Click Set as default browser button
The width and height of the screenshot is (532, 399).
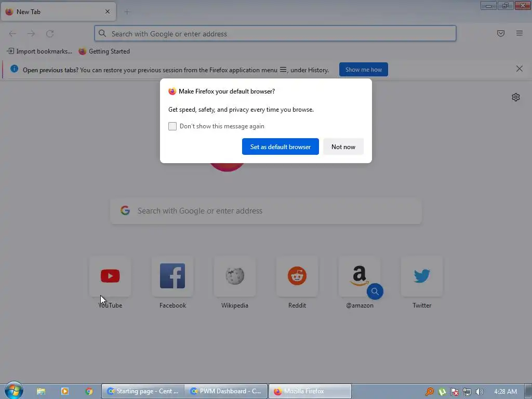280,147
